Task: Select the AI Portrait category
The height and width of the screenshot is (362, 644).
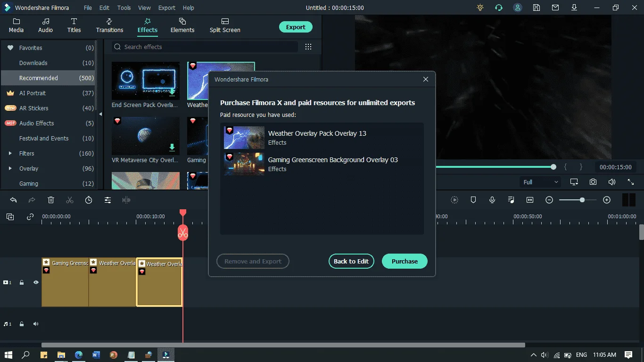Action: [49, 93]
